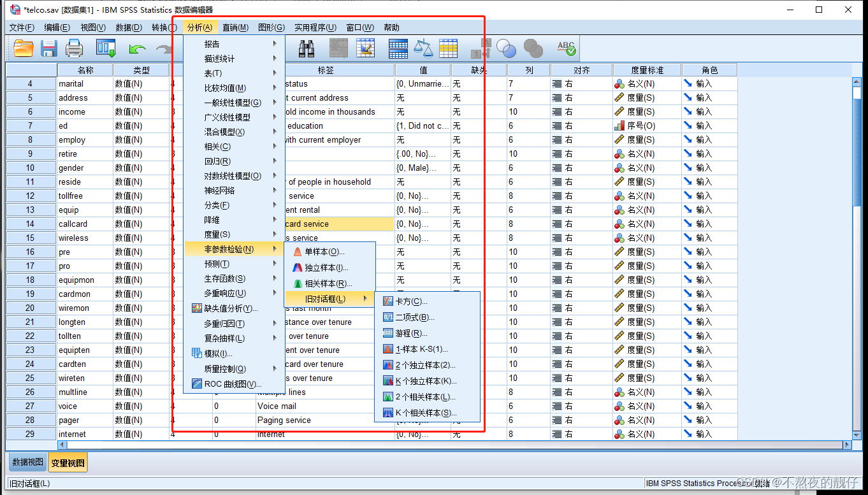Open the 卡方(C)... chi-square dialog

pos(427,301)
